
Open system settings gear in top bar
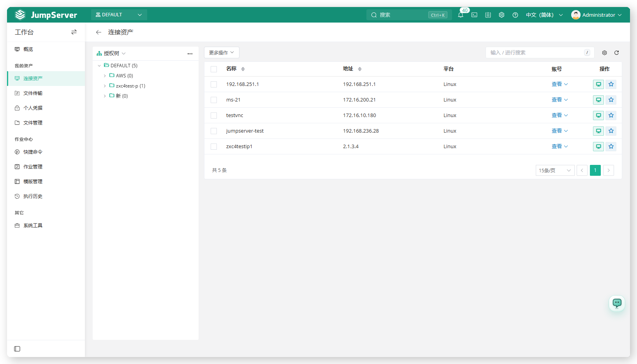click(x=502, y=15)
